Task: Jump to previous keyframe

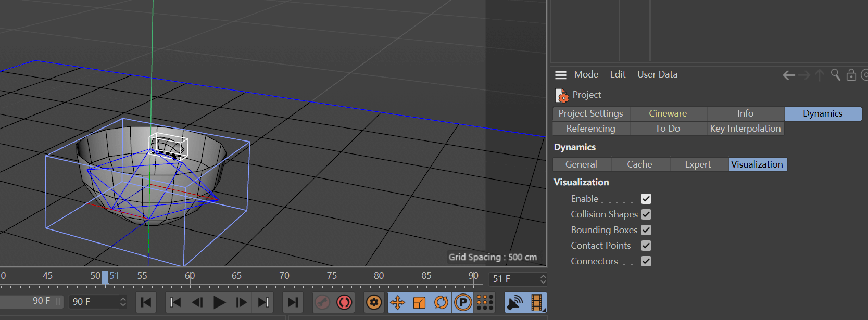Action: (175, 302)
